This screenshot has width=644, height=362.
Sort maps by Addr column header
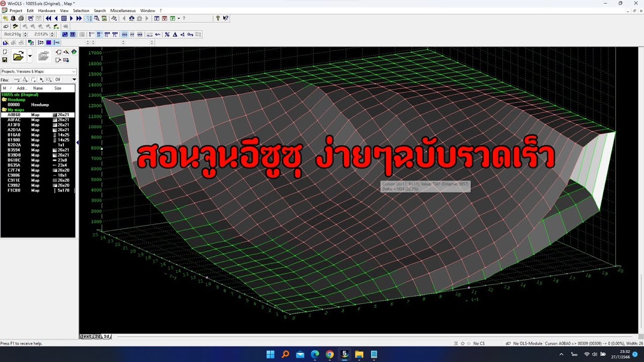coord(22,88)
